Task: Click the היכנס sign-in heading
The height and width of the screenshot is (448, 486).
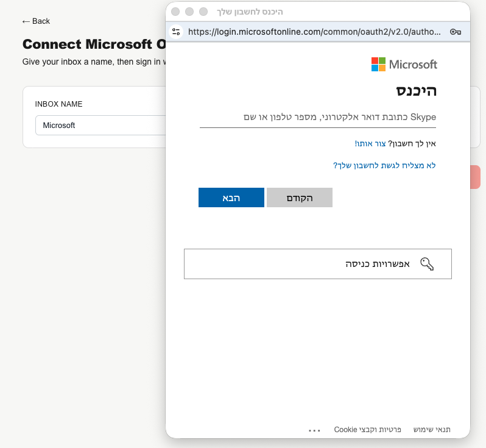Action: click(x=416, y=91)
